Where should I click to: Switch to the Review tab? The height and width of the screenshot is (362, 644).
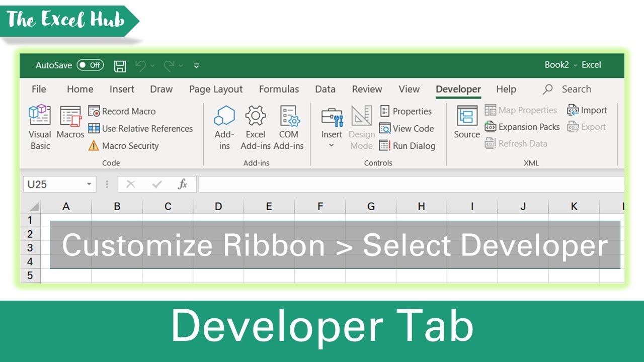coord(367,89)
